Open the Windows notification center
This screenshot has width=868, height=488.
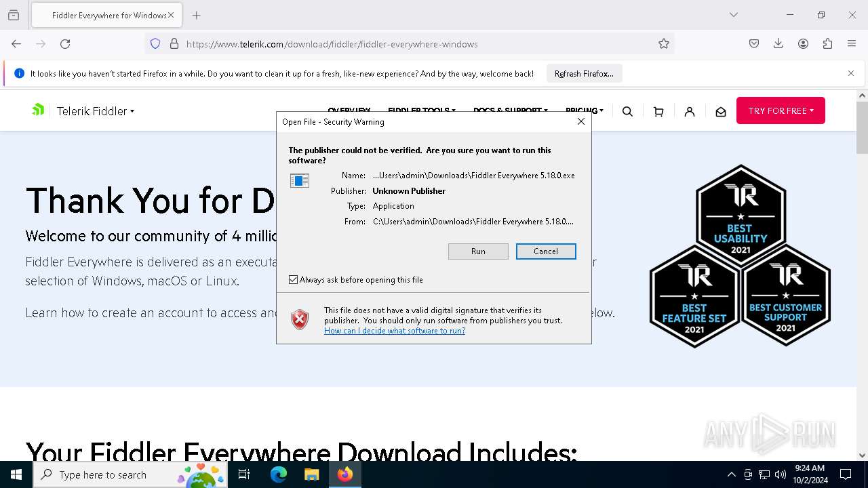(x=846, y=474)
